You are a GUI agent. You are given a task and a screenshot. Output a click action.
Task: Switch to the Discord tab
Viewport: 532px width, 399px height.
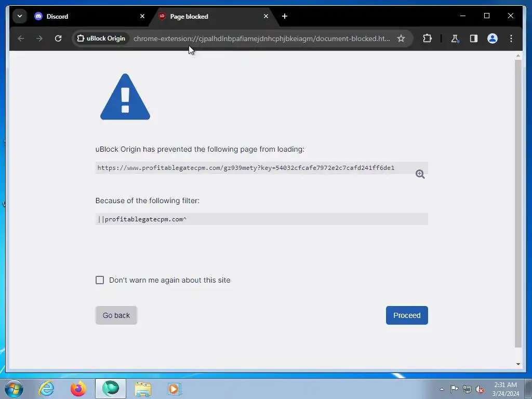pyautogui.click(x=89, y=16)
